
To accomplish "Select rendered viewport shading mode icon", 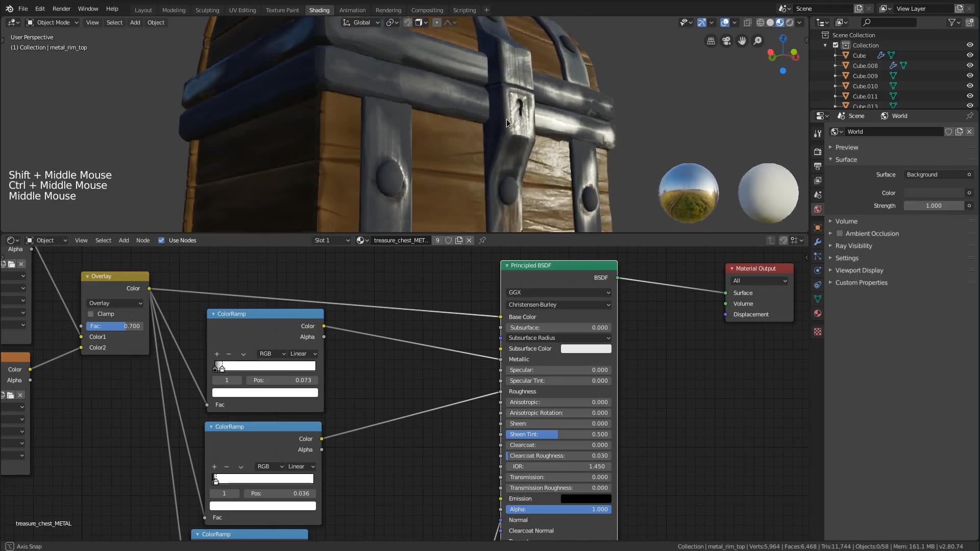I will click(790, 22).
